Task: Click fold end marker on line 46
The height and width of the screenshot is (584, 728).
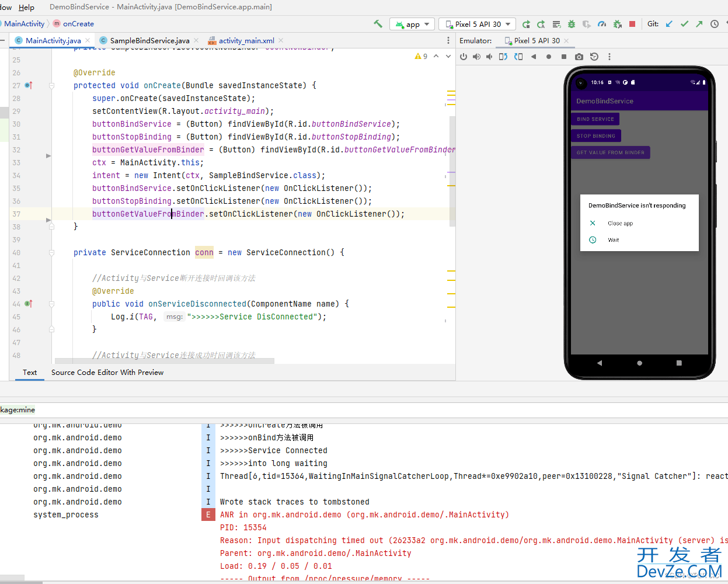Action: point(51,329)
